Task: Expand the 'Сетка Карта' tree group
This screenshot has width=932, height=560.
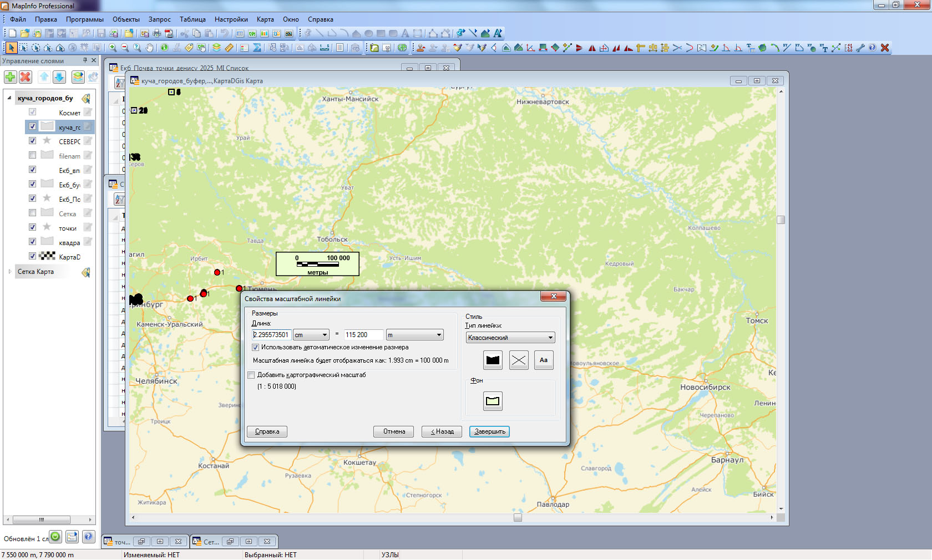Action: 9,272
